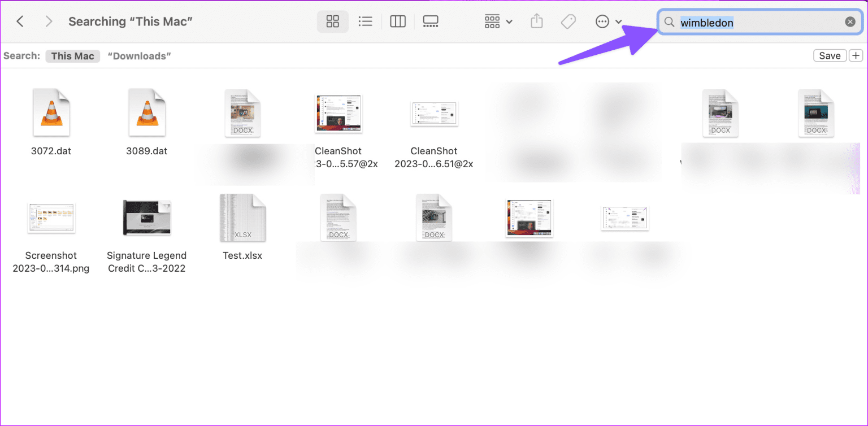Viewport: 868px width, 426px height.
Task: Clear the search text with X
Action: click(x=850, y=22)
